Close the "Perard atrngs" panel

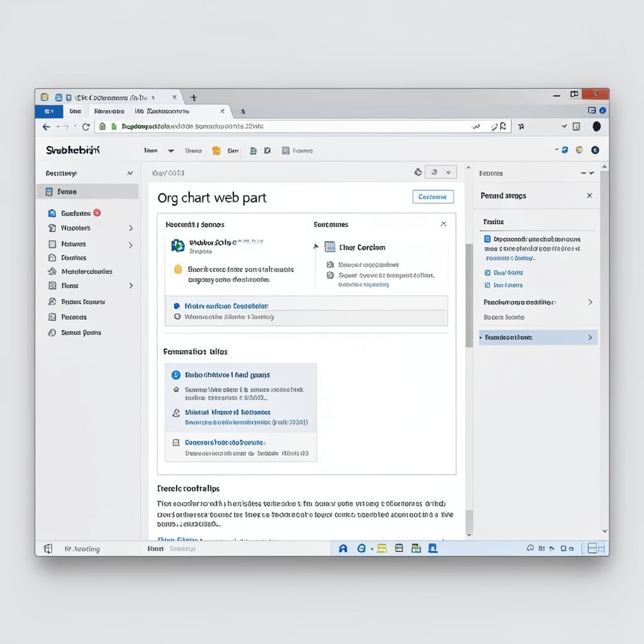[589, 196]
